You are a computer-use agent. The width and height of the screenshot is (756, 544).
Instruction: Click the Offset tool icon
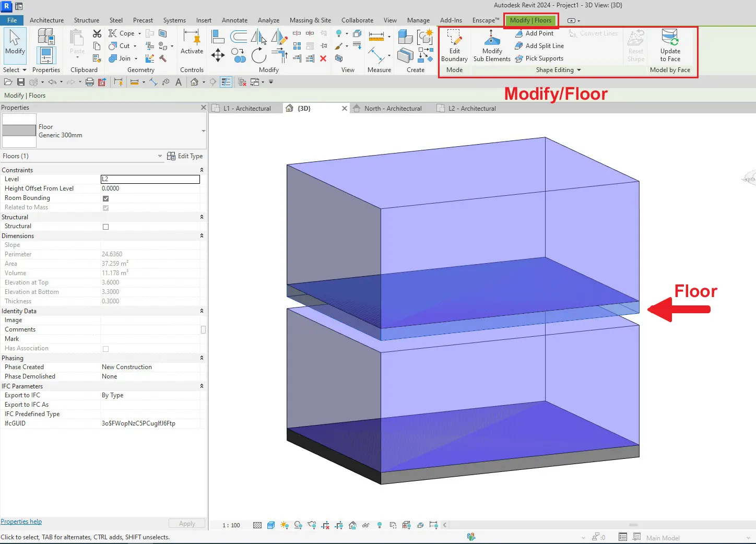click(239, 36)
